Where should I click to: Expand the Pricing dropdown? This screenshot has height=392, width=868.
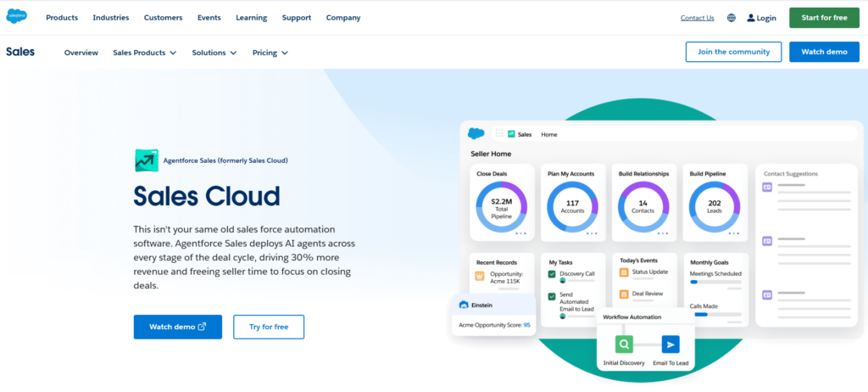point(270,53)
